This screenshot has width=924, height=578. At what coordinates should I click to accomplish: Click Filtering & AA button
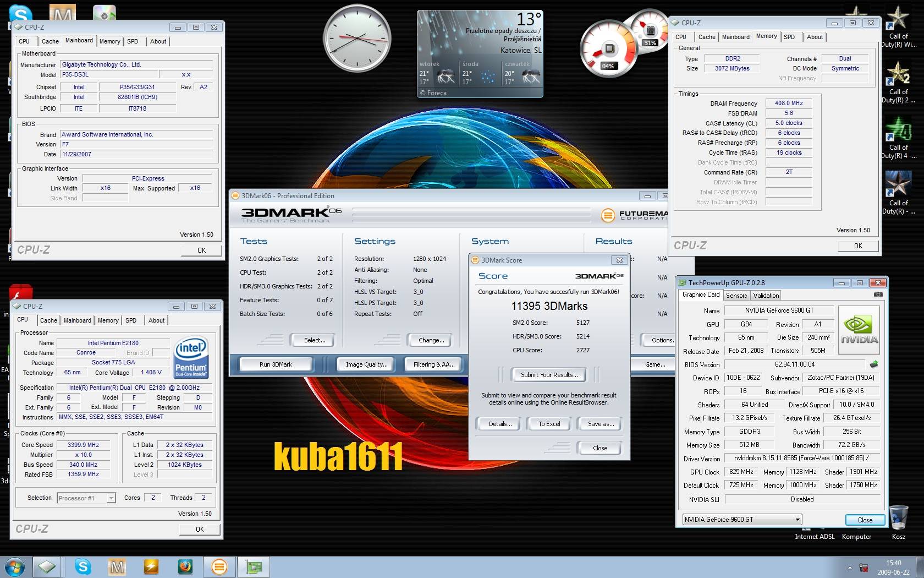point(434,364)
